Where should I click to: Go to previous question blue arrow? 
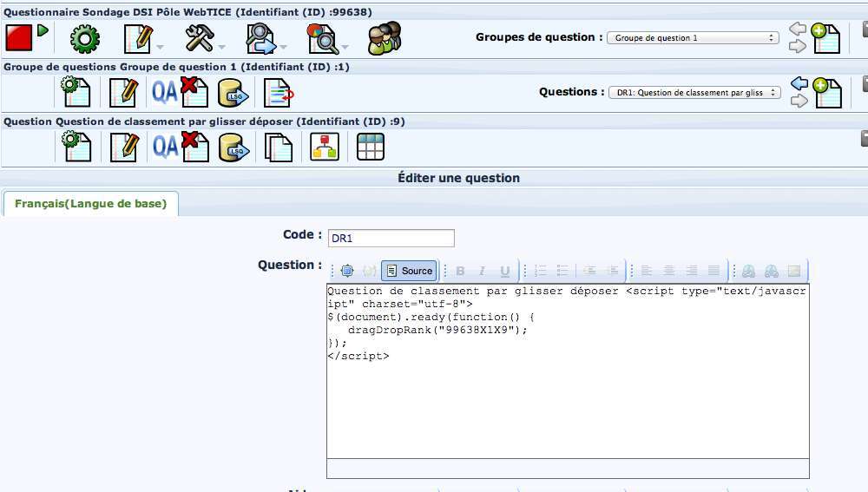(799, 83)
